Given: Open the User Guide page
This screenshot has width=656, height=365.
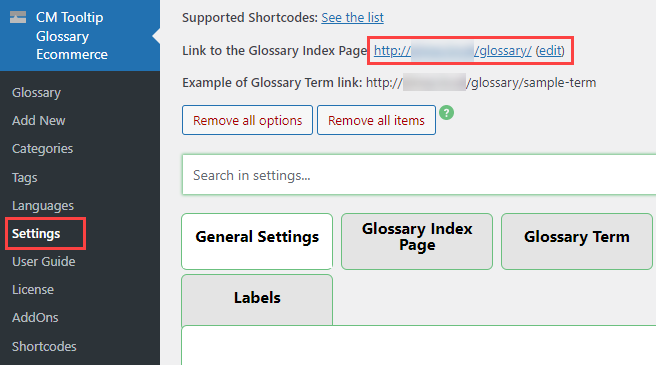Looking at the screenshot, I should 44,262.
